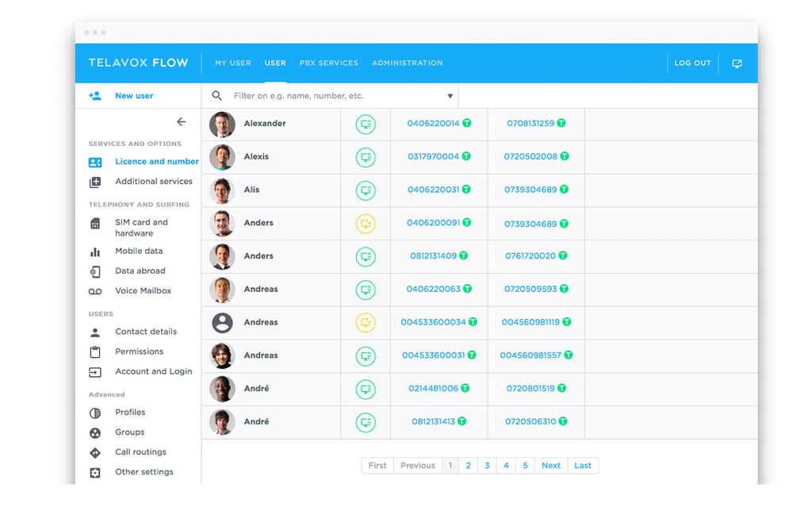This screenshot has width=812, height=515.
Task: Click green T badge next to 0406220014
Action: click(467, 123)
